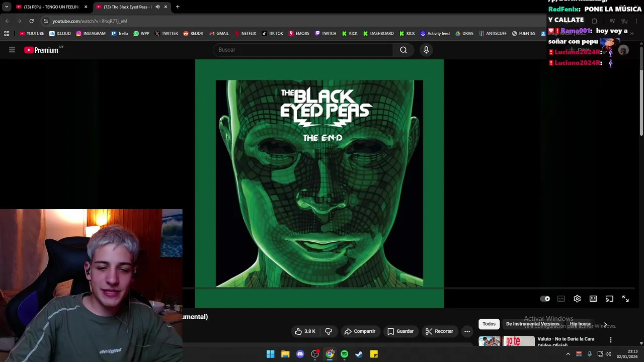This screenshot has width=644, height=362.
Task: Open the Activity feed bookmark
Action: pyautogui.click(x=435, y=34)
